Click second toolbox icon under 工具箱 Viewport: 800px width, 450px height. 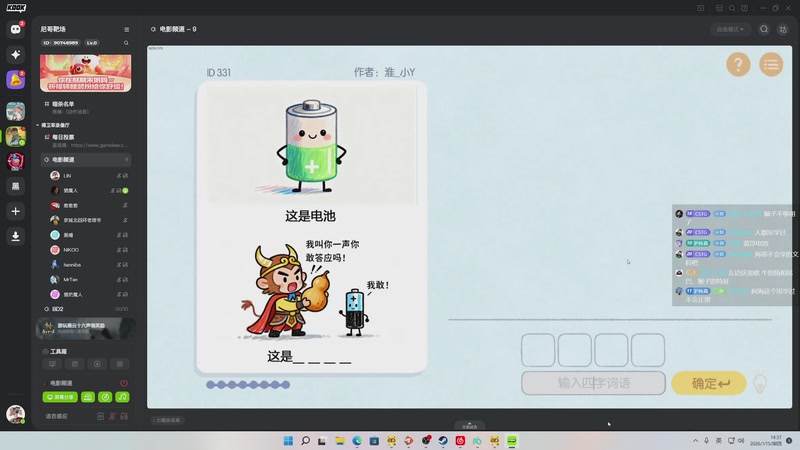(74, 364)
